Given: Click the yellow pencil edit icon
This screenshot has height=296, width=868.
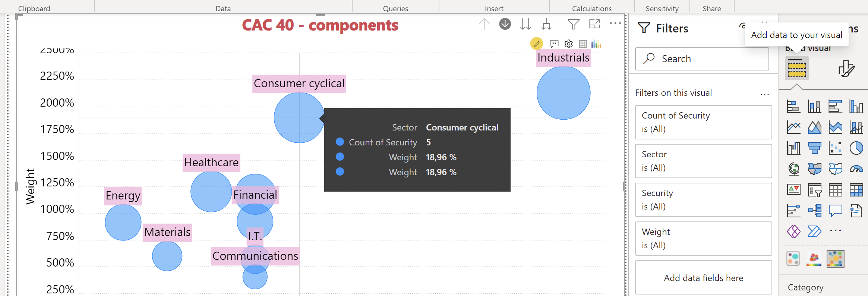Looking at the screenshot, I should coord(537,44).
